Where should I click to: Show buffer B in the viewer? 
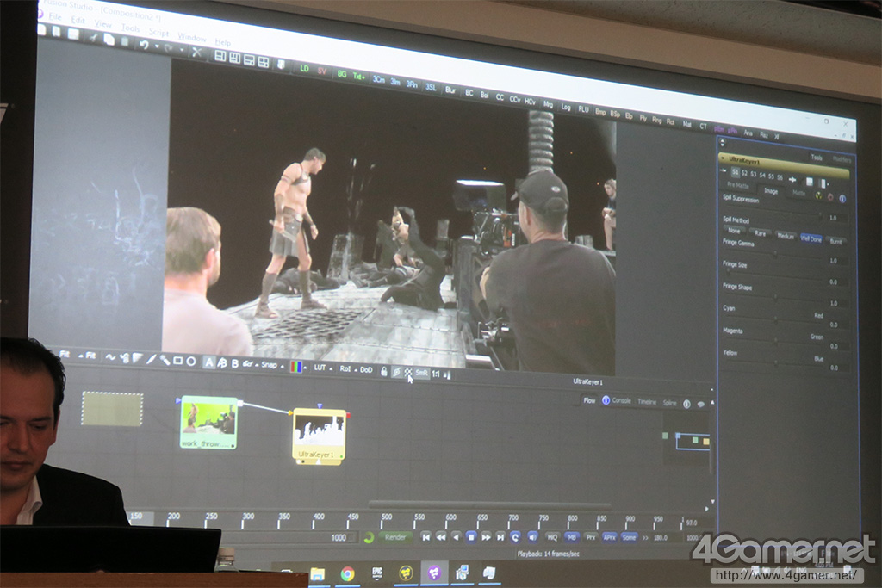[x=234, y=363]
